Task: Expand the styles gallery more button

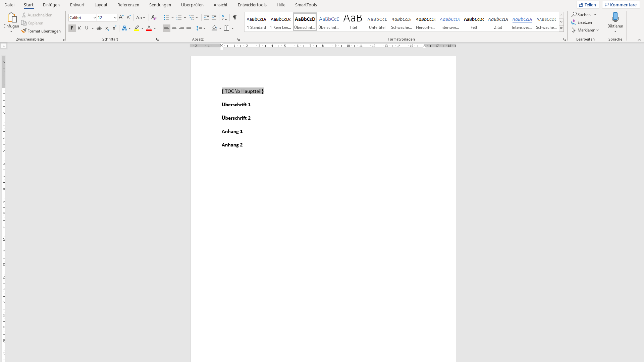Action: click(x=561, y=28)
